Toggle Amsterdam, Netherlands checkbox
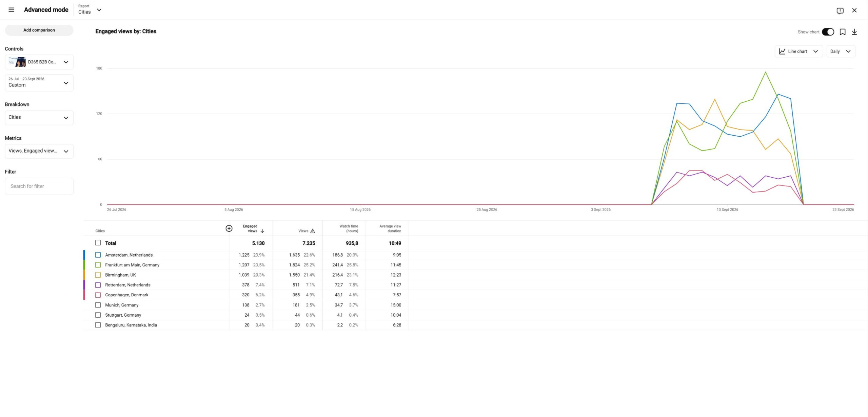The height and width of the screenshot is (417, 868). coord(98,255)
